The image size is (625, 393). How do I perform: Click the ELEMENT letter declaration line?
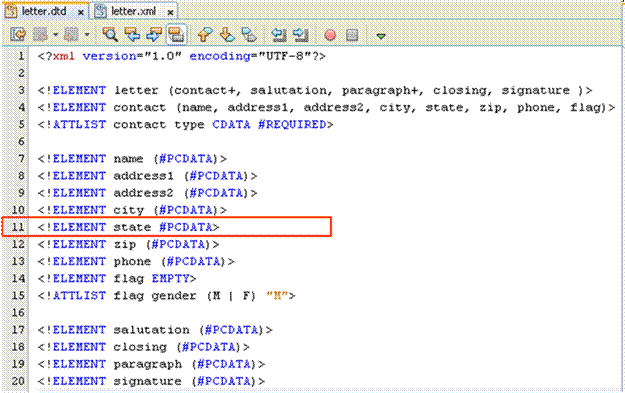pos(315,90)
